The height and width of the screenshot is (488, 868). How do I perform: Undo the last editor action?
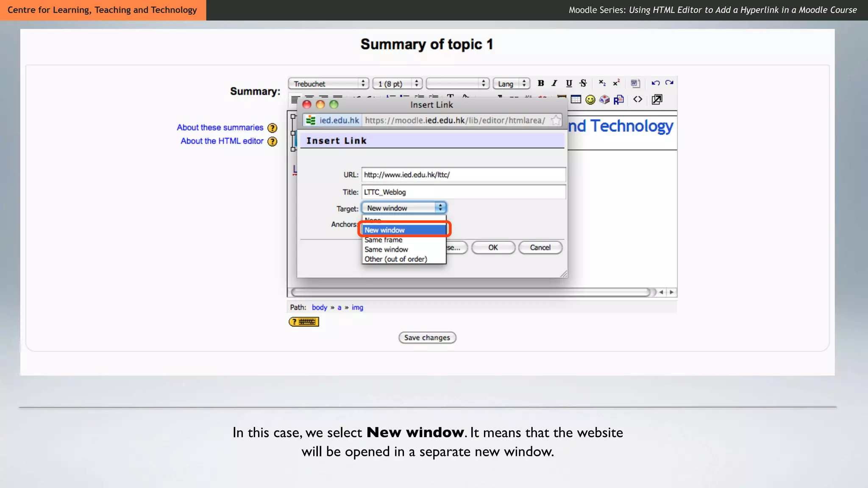(656, 83)
